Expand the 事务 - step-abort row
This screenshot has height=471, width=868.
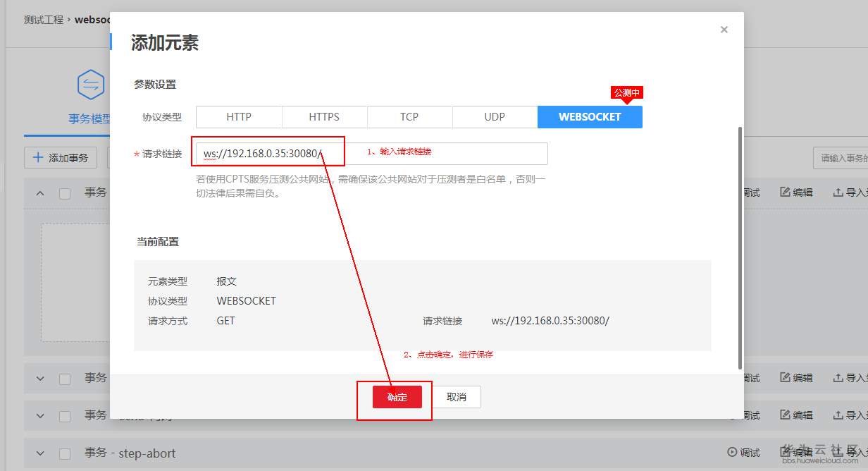(40, 453)
